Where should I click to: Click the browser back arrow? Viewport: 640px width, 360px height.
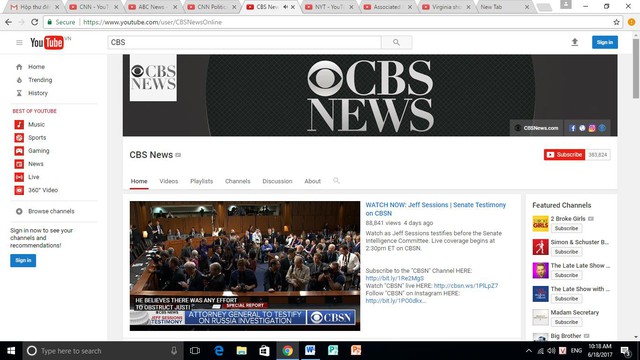(x=9, y=22)
